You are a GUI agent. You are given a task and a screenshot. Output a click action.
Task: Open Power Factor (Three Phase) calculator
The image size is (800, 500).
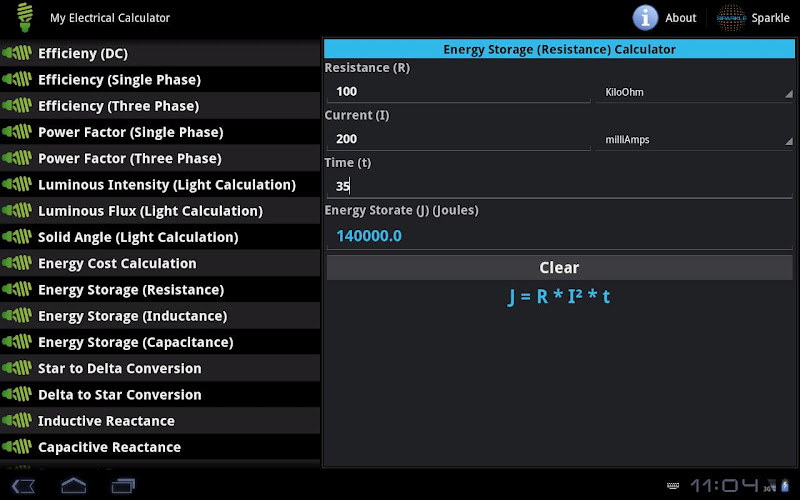click(160, 158)
